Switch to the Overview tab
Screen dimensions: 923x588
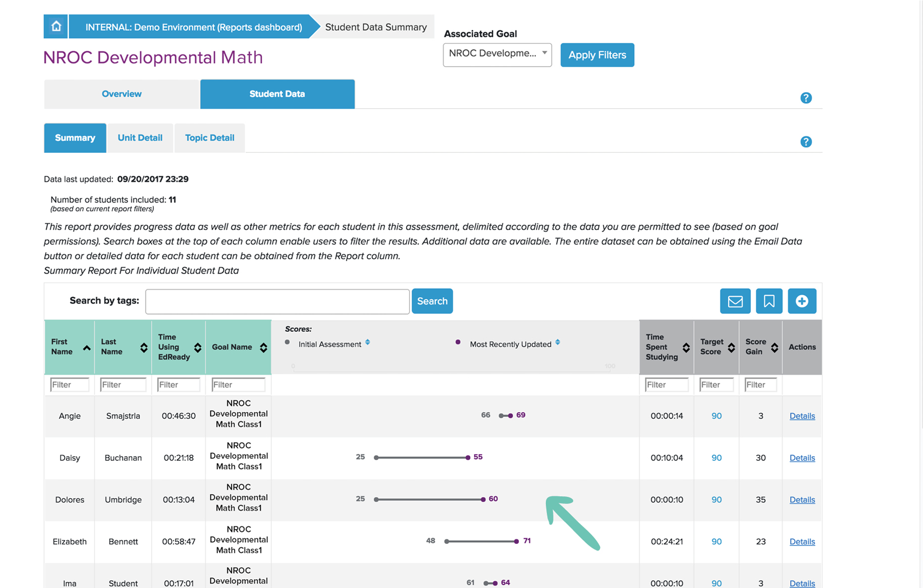pos(122,94)
